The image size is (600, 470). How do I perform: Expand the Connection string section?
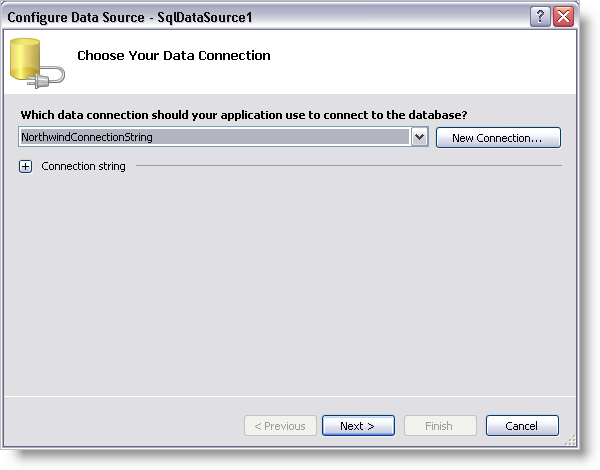click(x=26, y=166)
